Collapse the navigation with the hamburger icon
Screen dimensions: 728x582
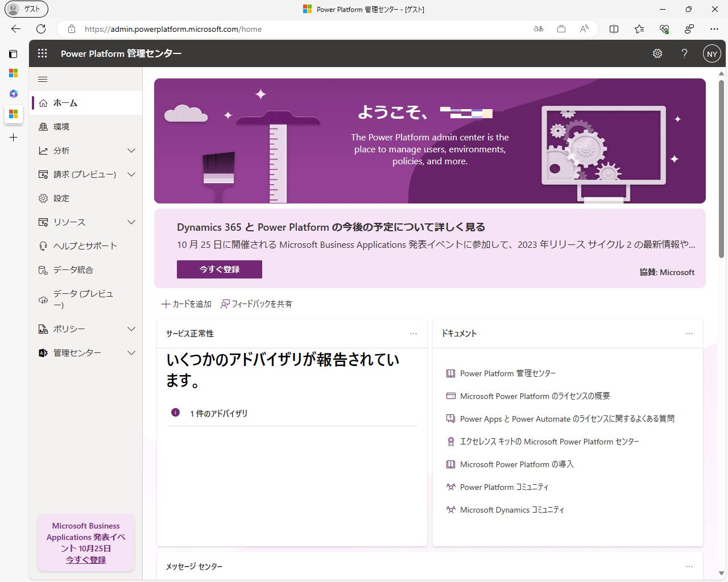tap(43, 80)
